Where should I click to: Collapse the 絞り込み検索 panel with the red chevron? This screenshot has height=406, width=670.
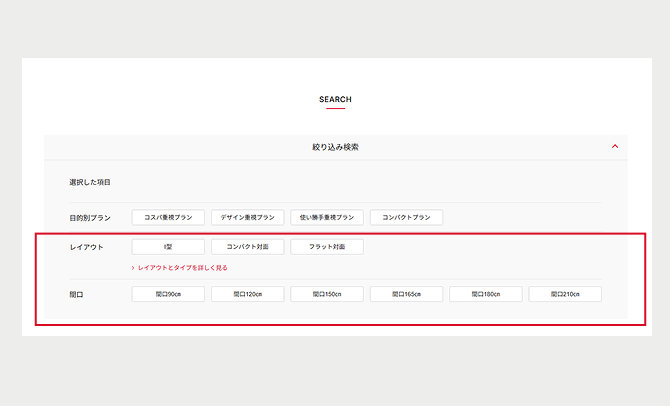[x=615, y=147]
